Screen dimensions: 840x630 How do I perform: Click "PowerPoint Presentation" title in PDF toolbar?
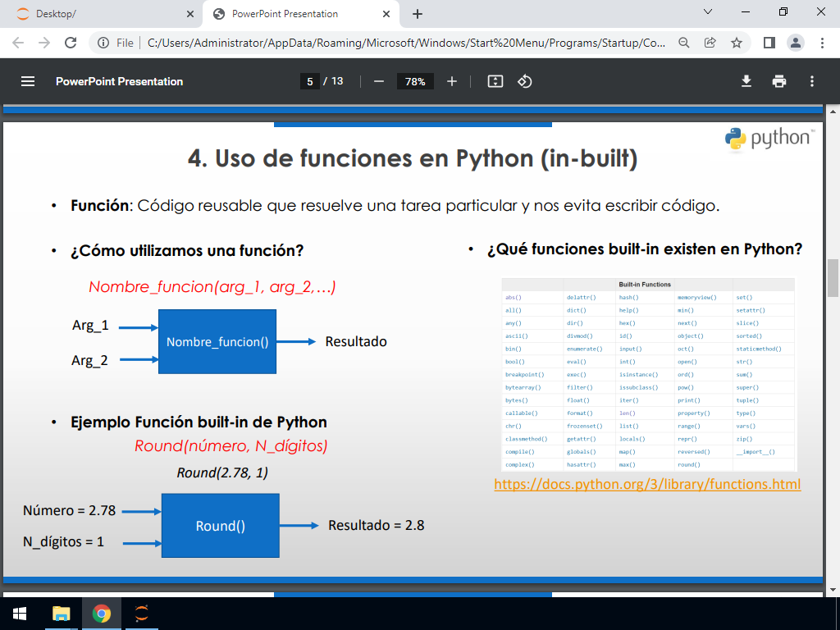click(120, 81)
